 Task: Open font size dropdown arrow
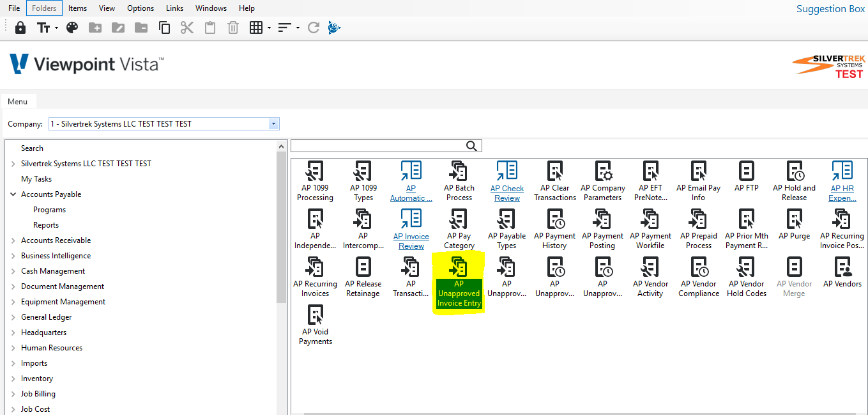56,28
